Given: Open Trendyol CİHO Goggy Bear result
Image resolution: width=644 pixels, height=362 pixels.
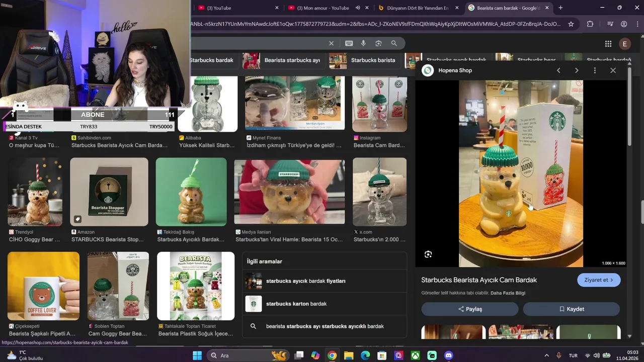Looking at the screenshot, I should point(35,192).
